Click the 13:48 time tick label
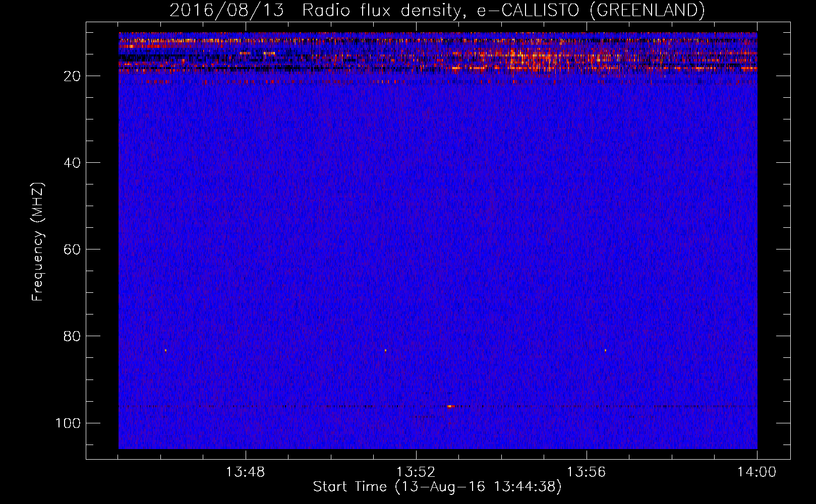Screen dimensions: 816x504 click(x=245, y=472)
